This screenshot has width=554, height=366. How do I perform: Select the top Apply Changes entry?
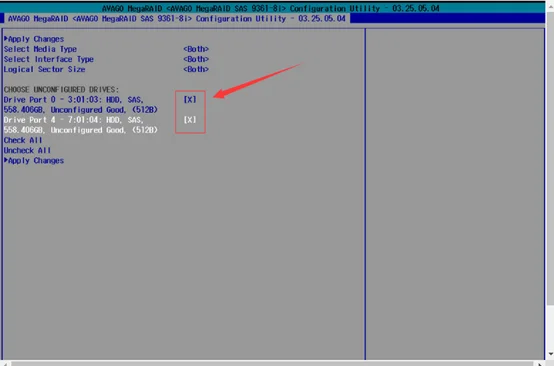(x=34, y=39)
